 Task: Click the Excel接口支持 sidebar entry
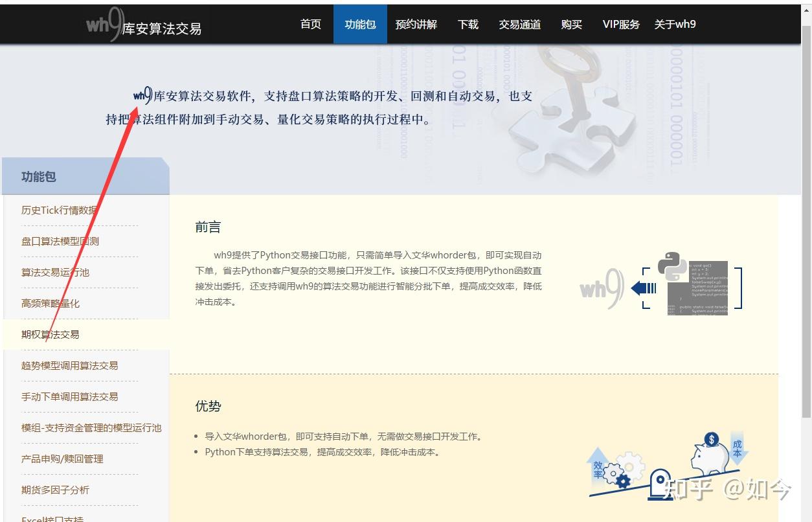point(51,518)
